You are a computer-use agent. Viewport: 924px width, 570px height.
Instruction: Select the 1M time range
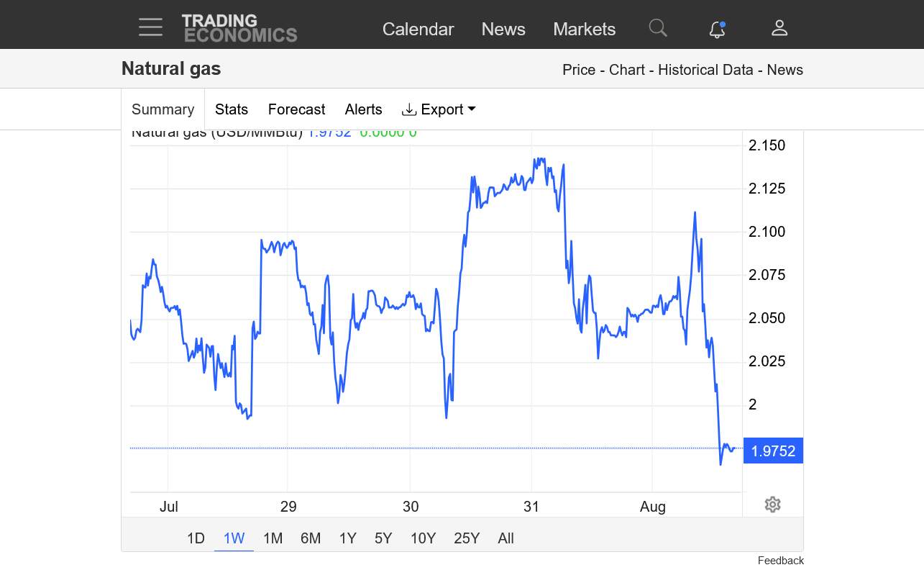(273, 538)
